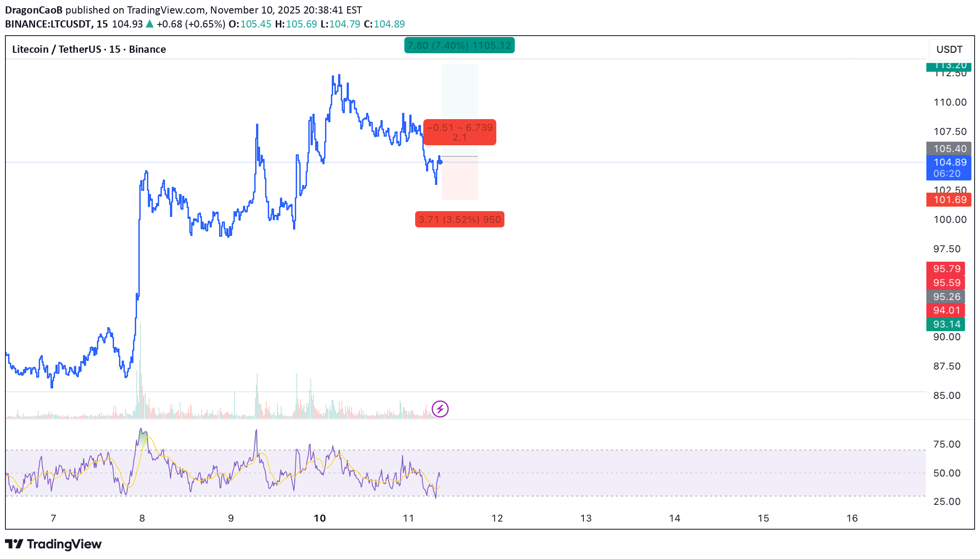The image size is (980, 559).
Task: Click the gray 105.40 price label
Action: click(x=948, y=148)
